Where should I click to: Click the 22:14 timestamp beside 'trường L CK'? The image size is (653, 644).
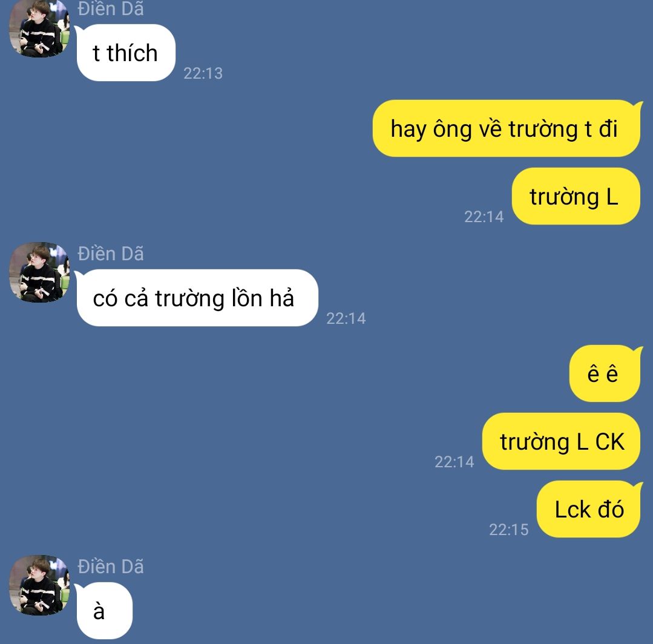pyautogui.click(x=454, y=462)
